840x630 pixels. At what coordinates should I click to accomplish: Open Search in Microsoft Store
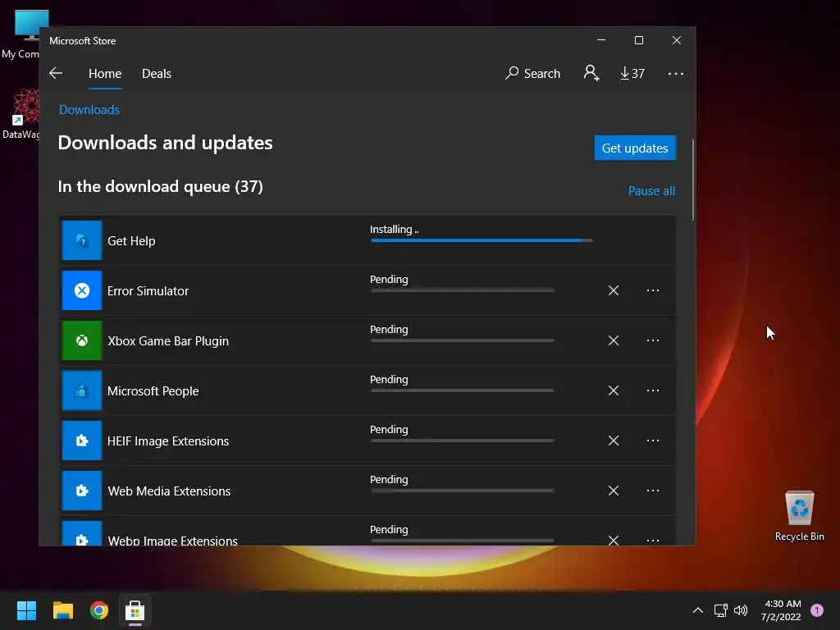(x=532, y=73)
